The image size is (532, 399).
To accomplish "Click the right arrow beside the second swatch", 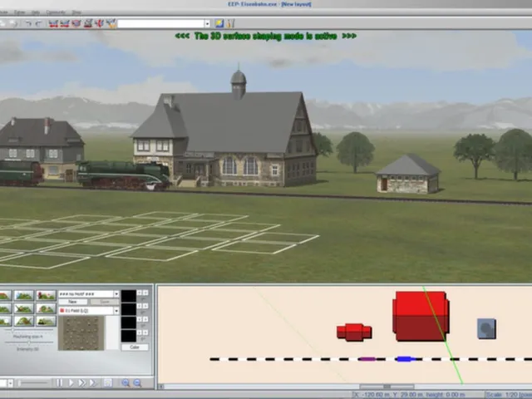I will (145, 306).
